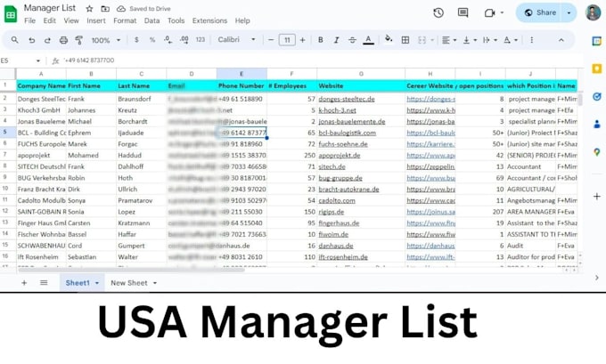Open the comments panel icon
This screenshot has width=606, height=364.
[463, 12]
